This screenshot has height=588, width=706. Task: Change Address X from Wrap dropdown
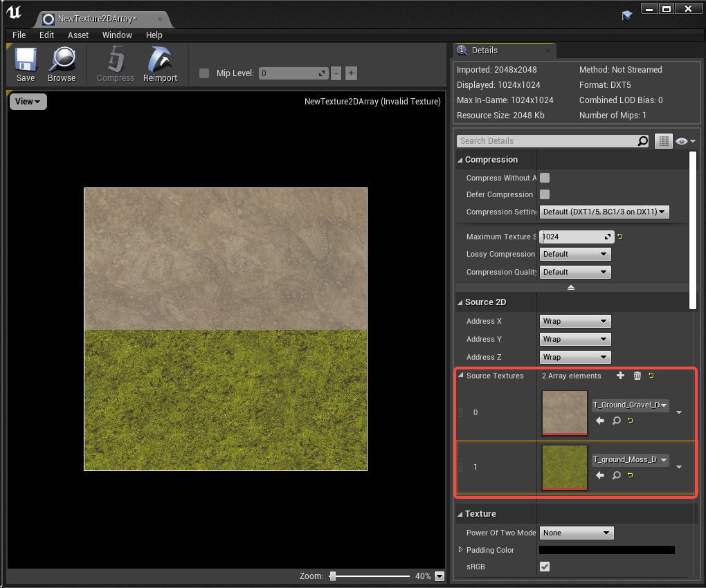point(574,321)
